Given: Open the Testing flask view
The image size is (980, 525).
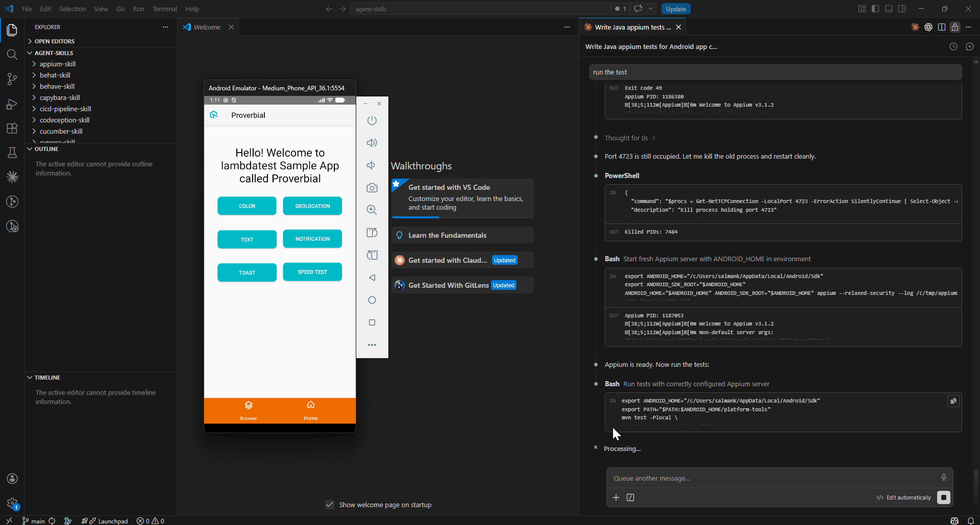Looking at the screenshot, I should tap(12, 153).
